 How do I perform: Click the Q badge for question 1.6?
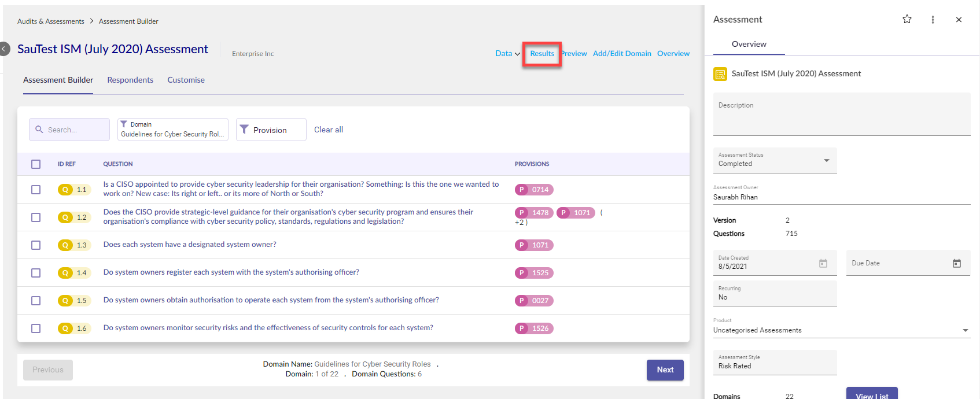click(x=65, y=328)
